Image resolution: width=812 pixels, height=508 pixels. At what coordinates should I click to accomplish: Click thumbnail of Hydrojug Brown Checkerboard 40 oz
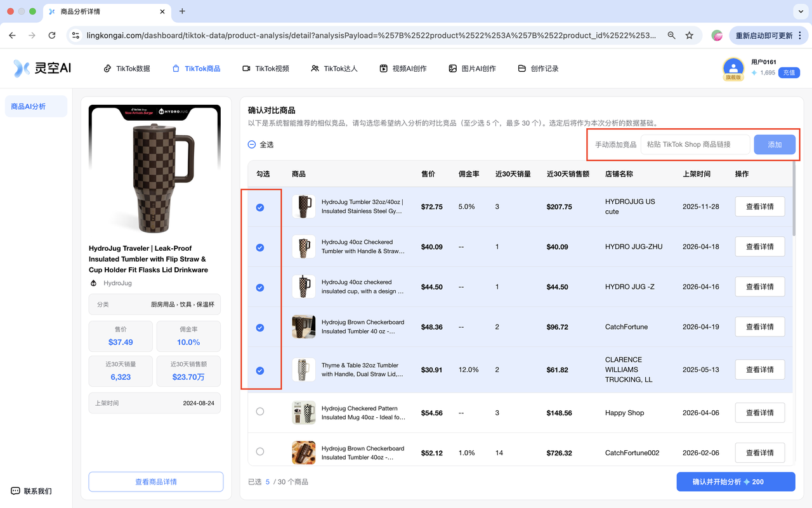303,326
